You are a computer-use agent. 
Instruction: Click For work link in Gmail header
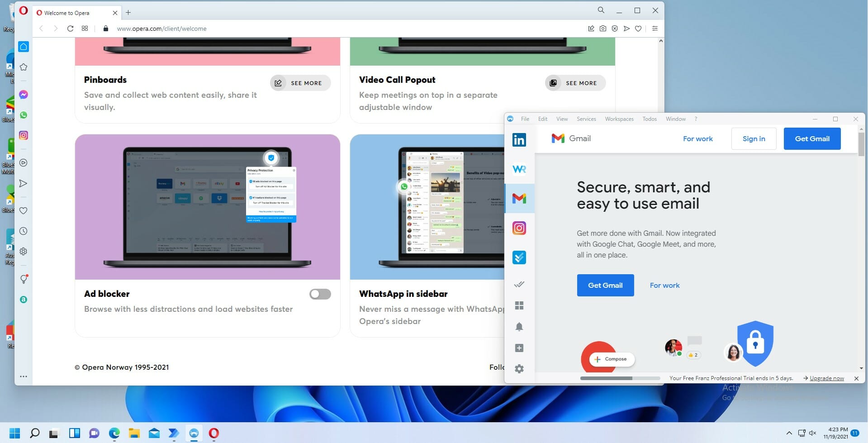pyautogui.click(x=697, y=138)
